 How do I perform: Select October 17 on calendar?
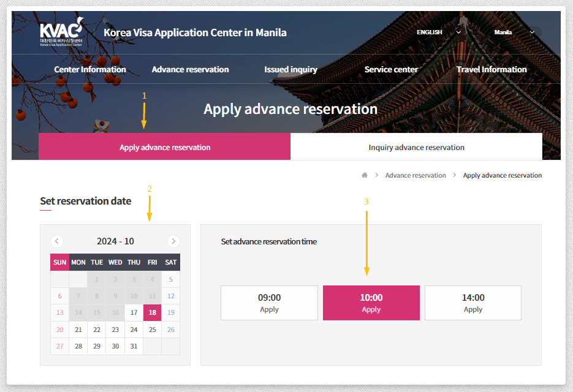pos(134,312)
